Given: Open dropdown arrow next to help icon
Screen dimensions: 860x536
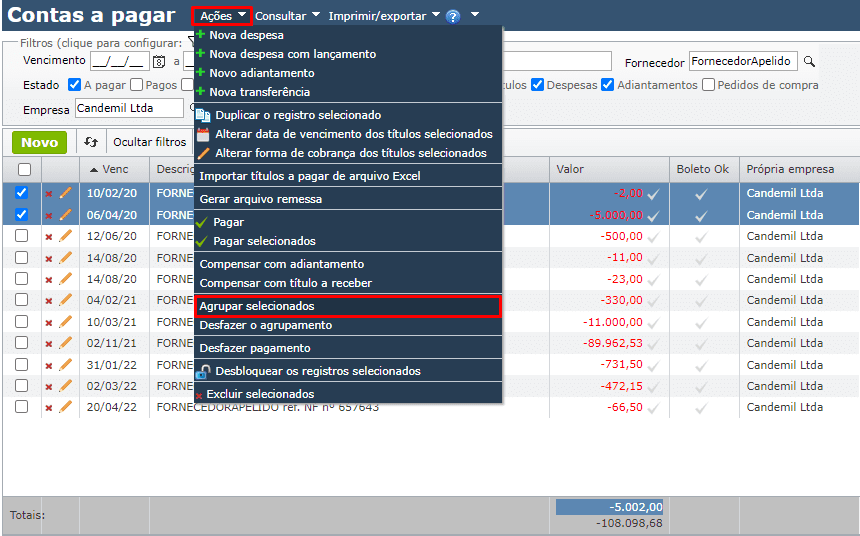Looking at the screenshot, I should coord(475,15).
